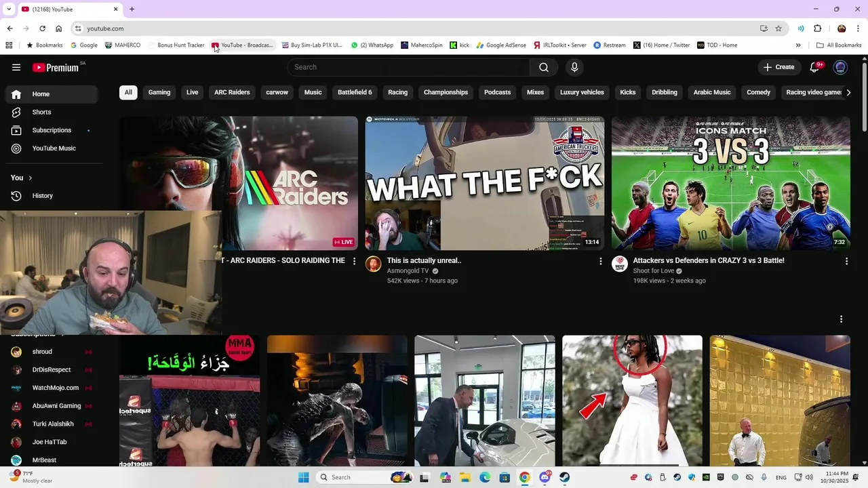
Task: Reload the page in Chrome
Action: coord(42,28)
